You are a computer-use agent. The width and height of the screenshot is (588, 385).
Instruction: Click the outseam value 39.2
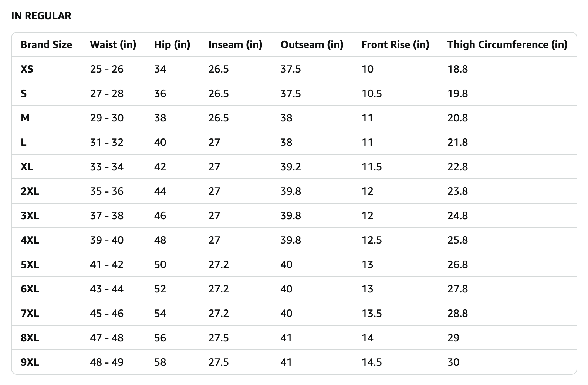291,167
